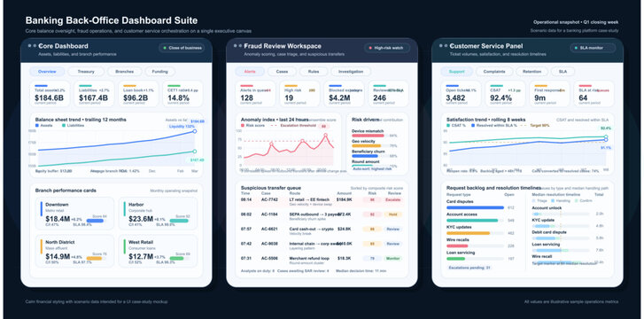Switch to the Rules tab
Screen dimensions: 644x319
(x=314, y=72)
